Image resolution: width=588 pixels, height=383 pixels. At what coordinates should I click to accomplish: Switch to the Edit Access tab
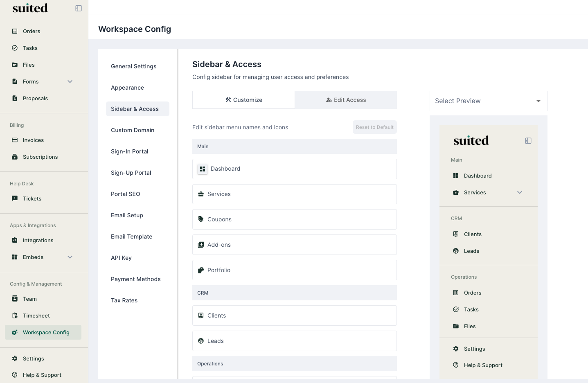(346, 100)
